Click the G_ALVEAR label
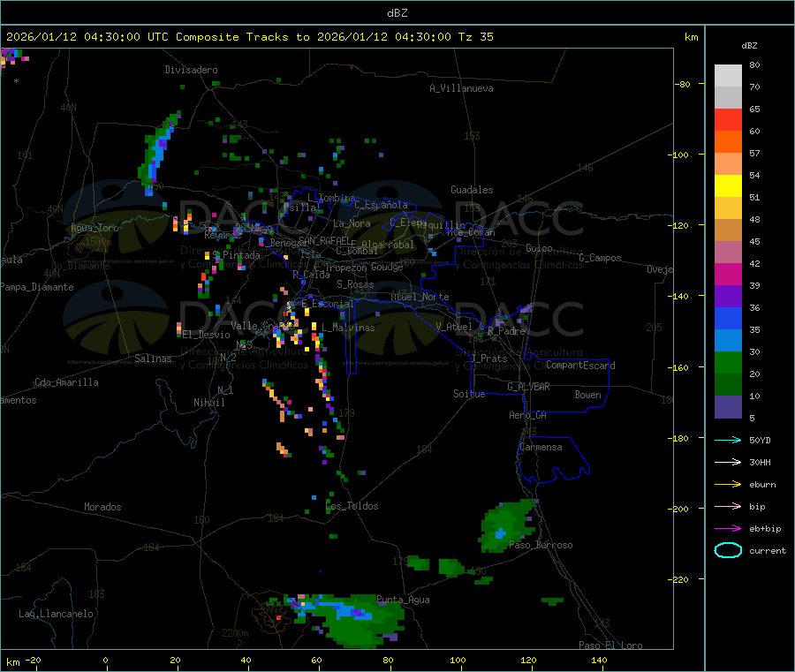The width and height of the screenshot is (795, 672). [528, 386]
